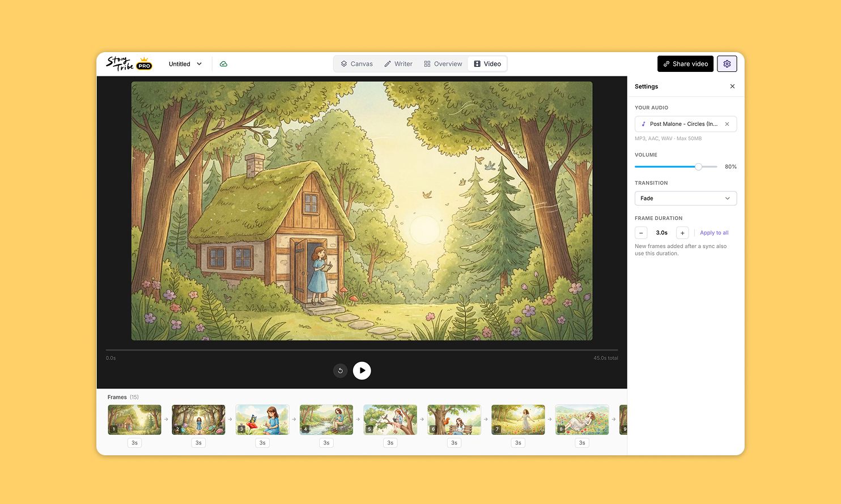Click the green cloud sync icon
The height and width of the screenshot is (504, 841).
point(224,63)
